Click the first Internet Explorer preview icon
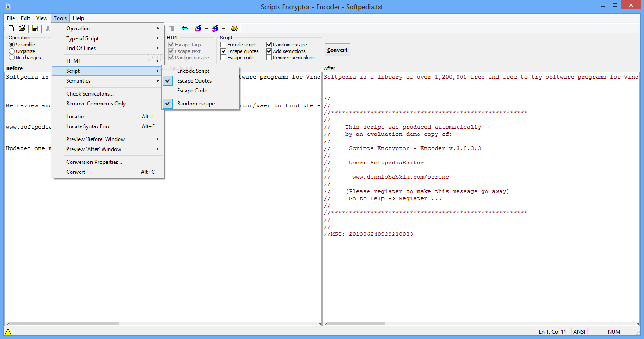The image size is (644, 339). coord(198,29)
